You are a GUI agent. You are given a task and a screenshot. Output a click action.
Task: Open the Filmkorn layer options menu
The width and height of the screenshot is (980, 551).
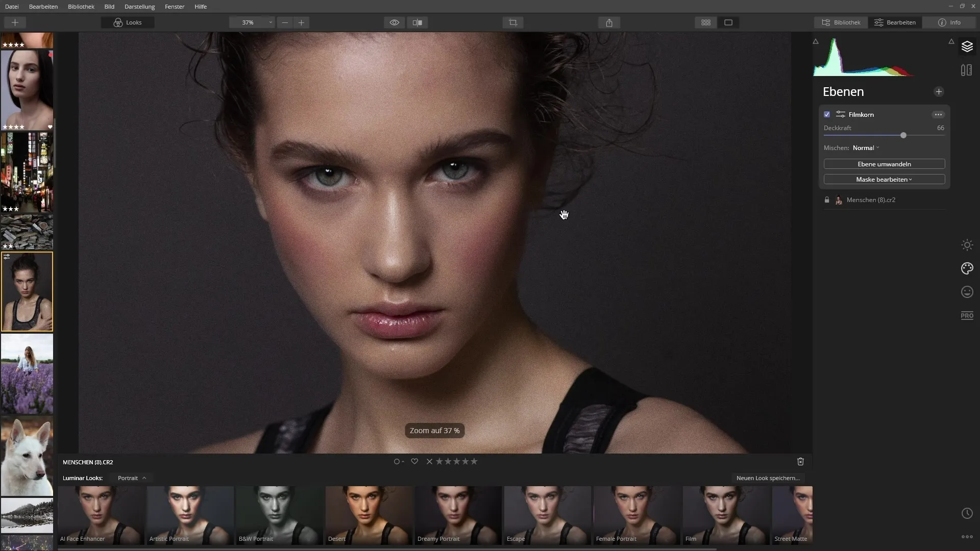point(938,114)
